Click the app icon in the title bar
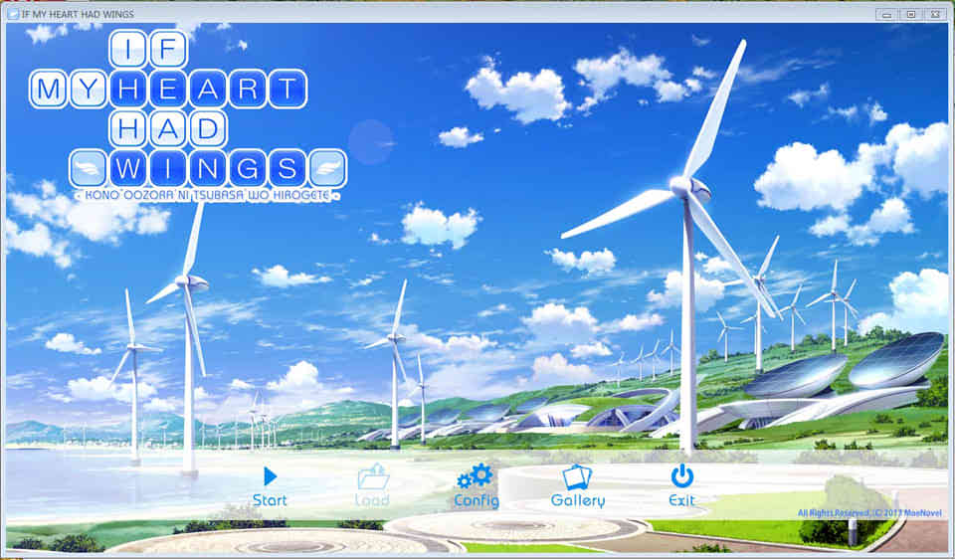The image size is (955, 560). point(13,13)
